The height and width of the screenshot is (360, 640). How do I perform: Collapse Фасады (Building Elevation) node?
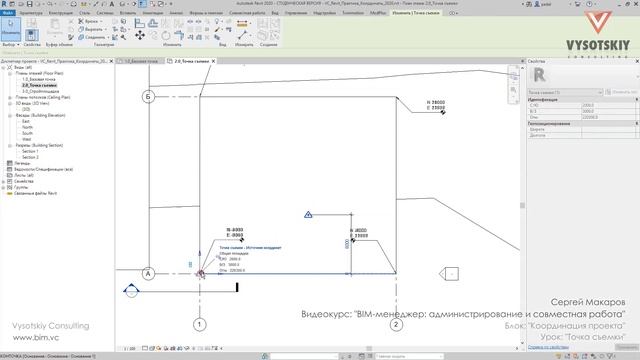tap(10, 116)
